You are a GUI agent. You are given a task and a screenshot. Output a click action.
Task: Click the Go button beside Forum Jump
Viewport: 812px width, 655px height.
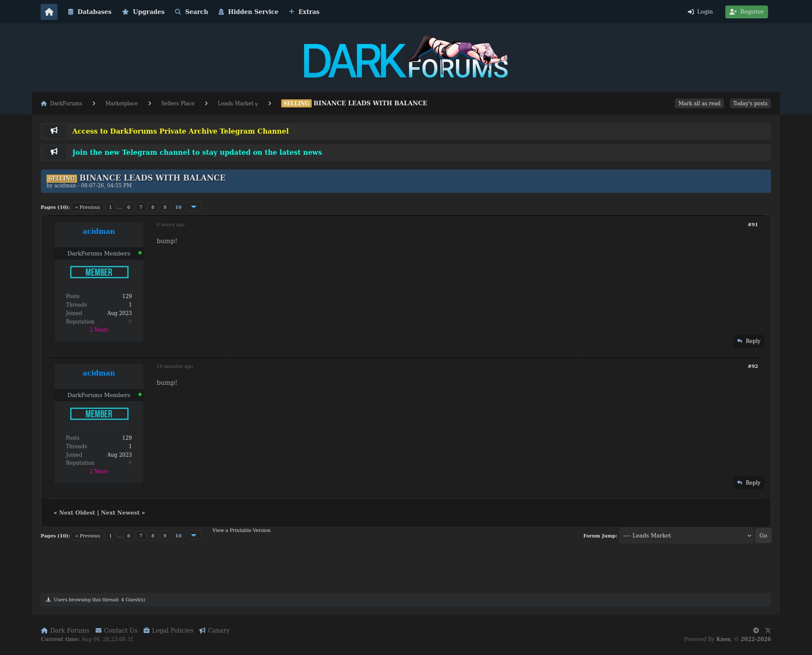pyautogui.click(x=763, y=536)
